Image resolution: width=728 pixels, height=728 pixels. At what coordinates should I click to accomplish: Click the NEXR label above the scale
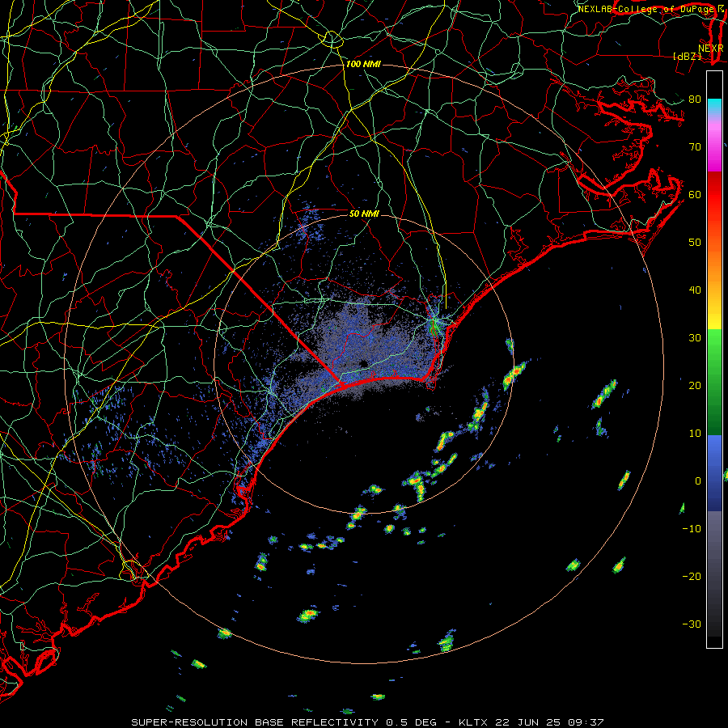click(x=710, y=49)
